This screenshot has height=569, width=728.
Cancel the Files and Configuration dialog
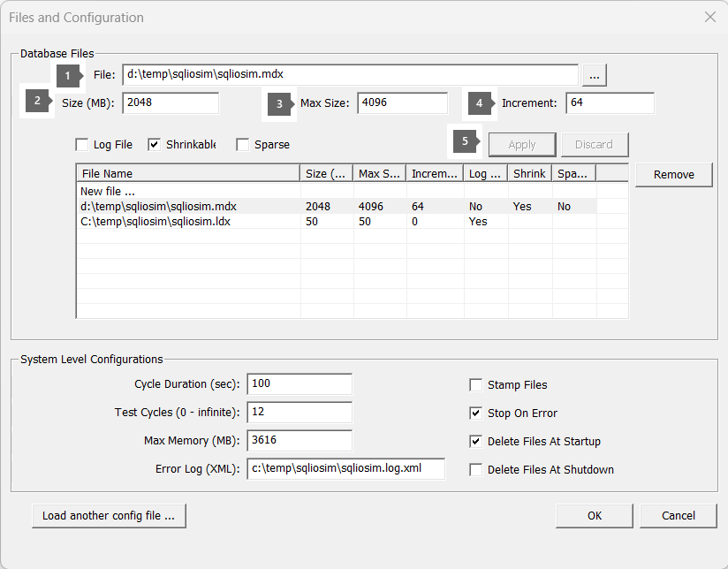click(679, 516)
